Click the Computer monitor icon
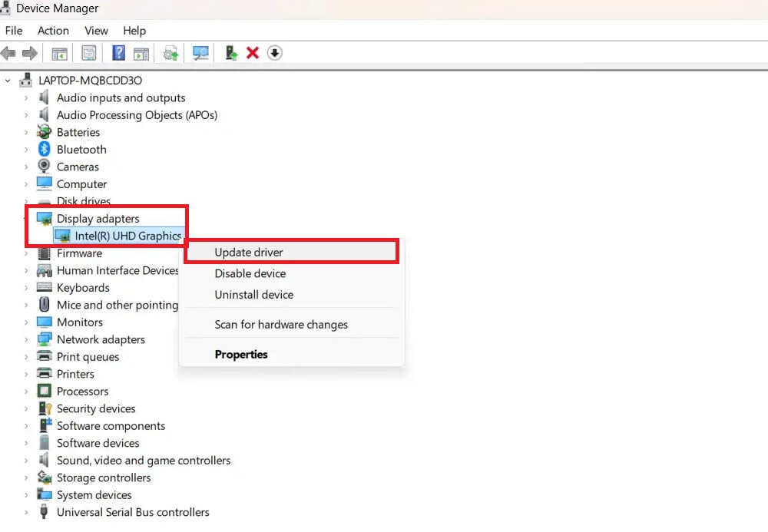Screen dimensions: 768x532 44,183
